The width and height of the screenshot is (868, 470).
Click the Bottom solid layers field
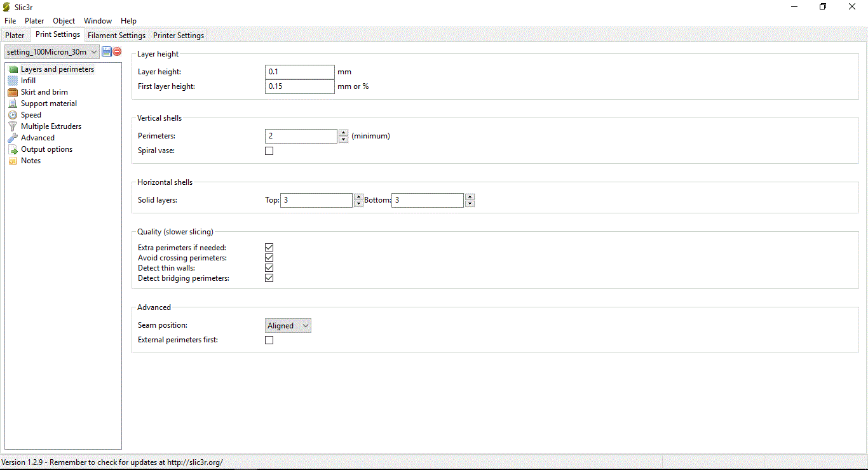click(428, 200)
